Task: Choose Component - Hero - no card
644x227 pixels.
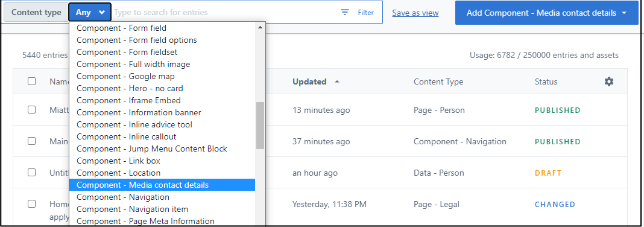Action: [x=162, y=88]
